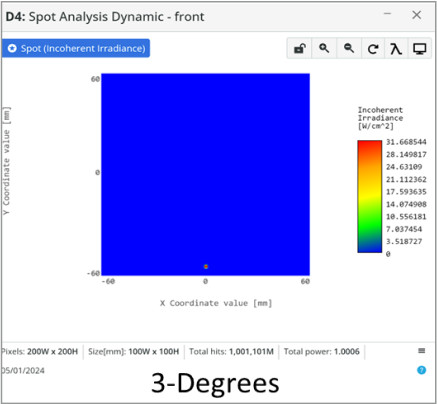Open the hamburger menu in status bar
This screenshot has width=437, height=404.
coord(421,351)
